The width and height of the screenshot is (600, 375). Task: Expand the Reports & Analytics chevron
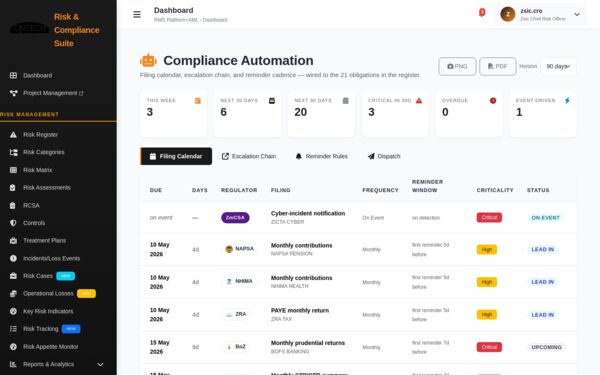click(x=100, y=364)
